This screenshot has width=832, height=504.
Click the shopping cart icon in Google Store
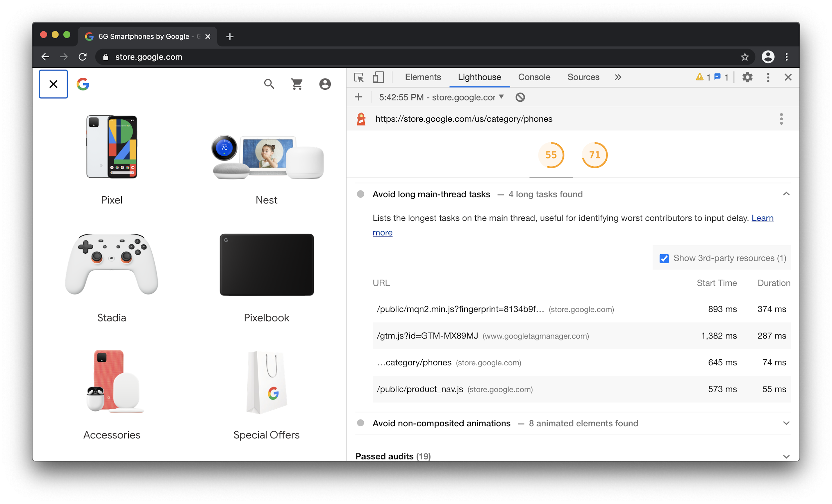296,84
